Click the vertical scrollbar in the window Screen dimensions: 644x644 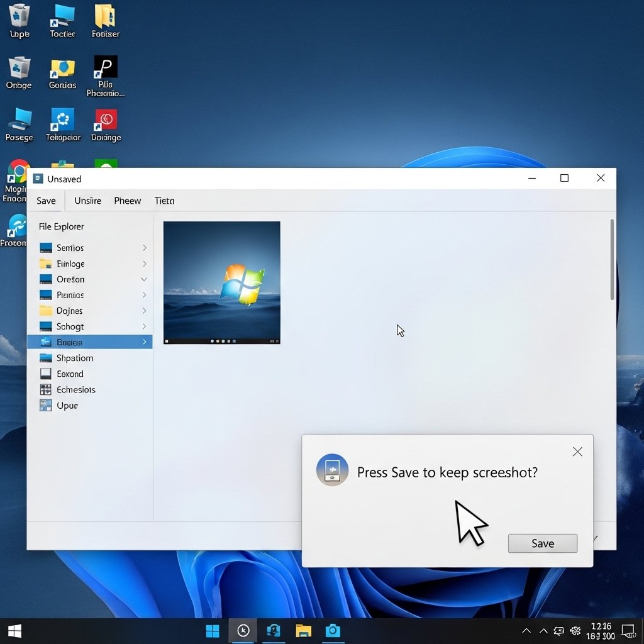pyautogui.click(x=612, y=260)
